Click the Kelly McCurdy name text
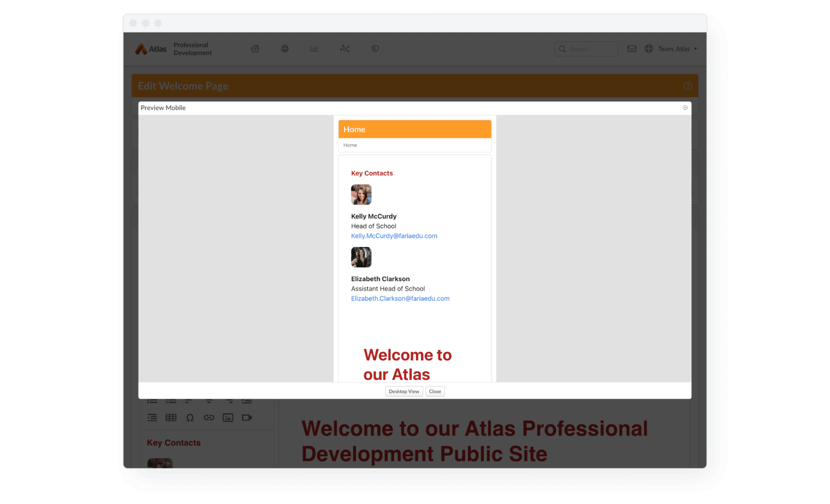The width and height of the screenshot is (830, 504). pyautogui.click(x=374, y=216)
